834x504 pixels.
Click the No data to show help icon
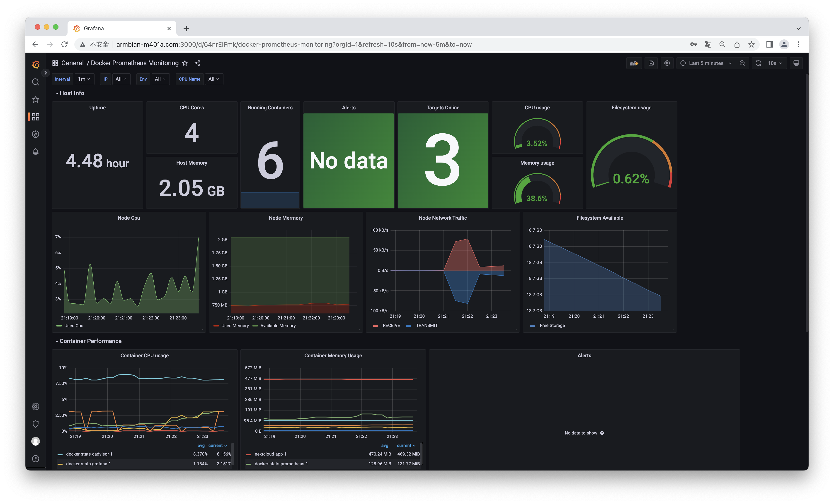602,433
